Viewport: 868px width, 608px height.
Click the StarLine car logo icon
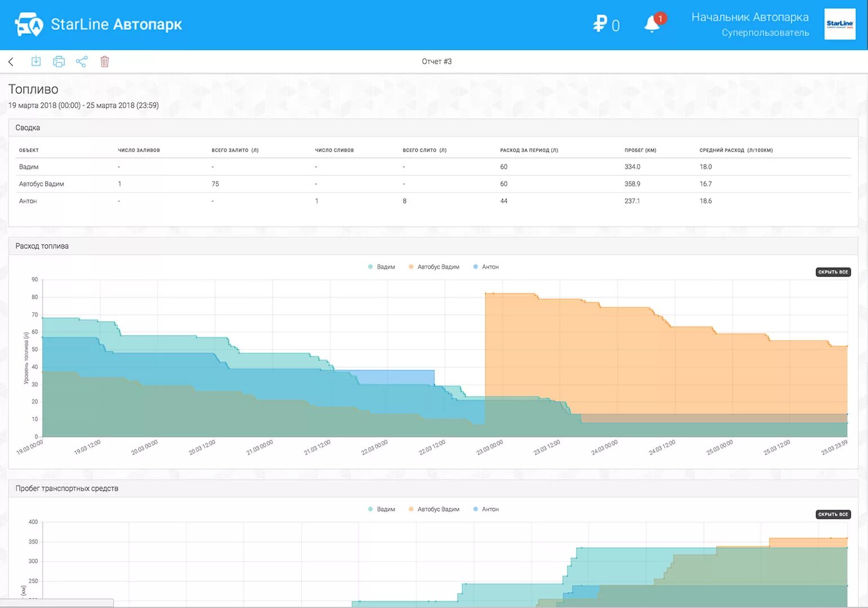click(x=29, y=24)
